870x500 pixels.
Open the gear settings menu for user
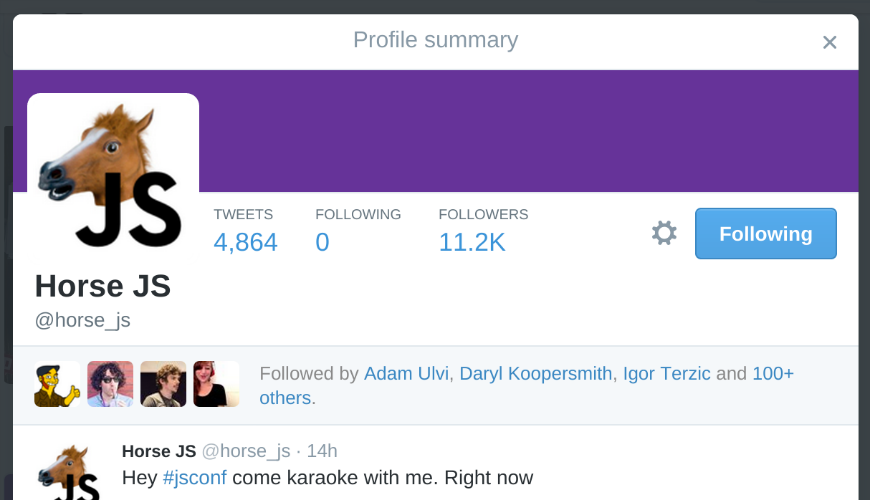tap(664, 233)
